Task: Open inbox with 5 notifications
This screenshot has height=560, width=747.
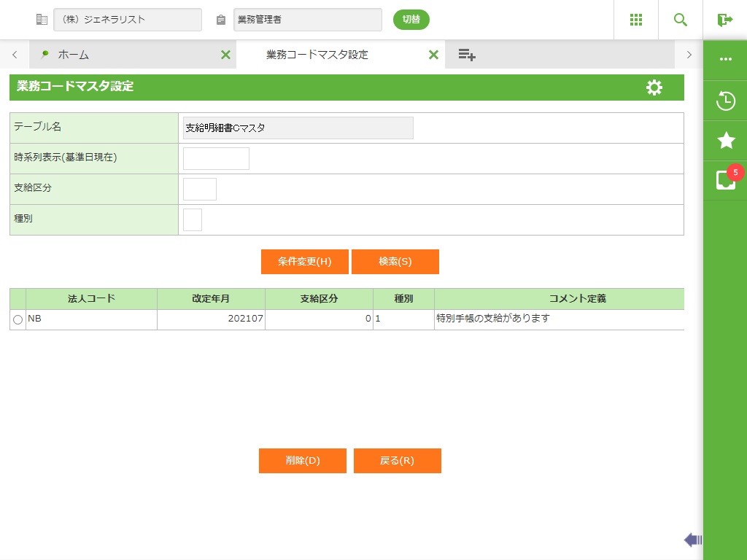Action: point(725,180)
